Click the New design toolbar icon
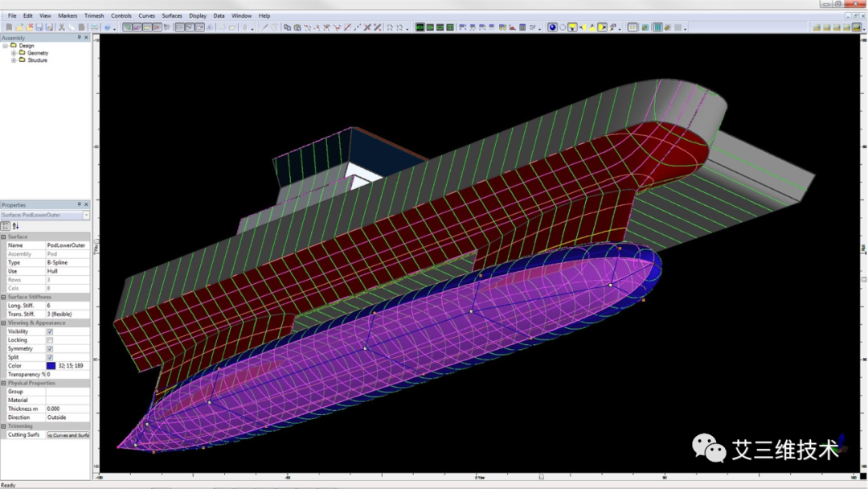 [x=9, y=27]
